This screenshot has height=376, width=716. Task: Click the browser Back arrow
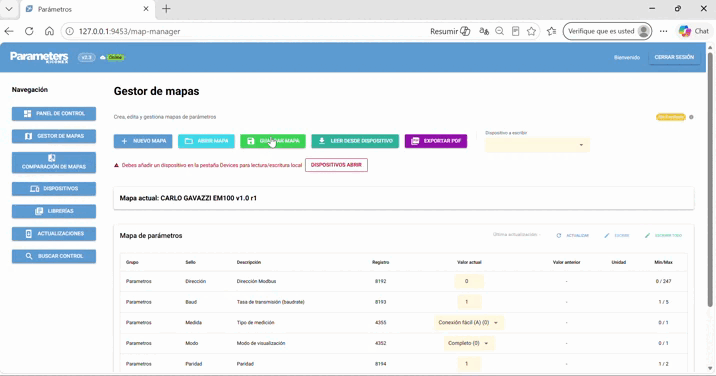tap(9, 31)
